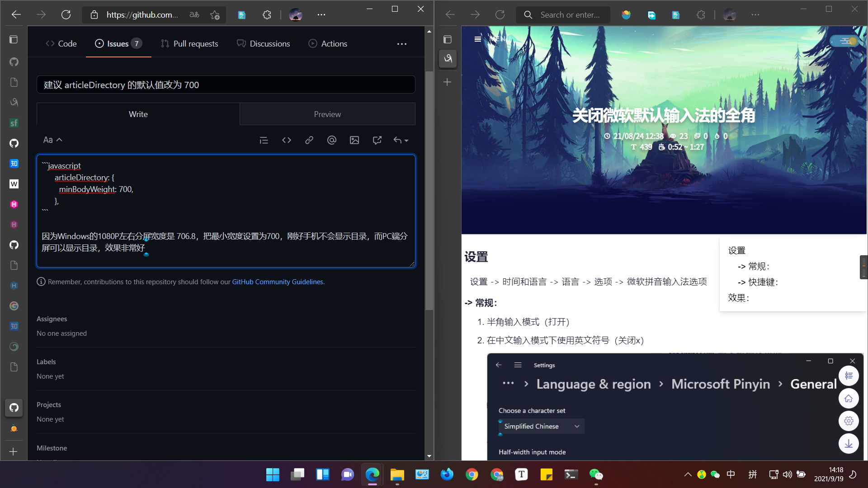Return to blog homepage via home button
Viewport: 868px width, 488px height.
pos(849,398)
